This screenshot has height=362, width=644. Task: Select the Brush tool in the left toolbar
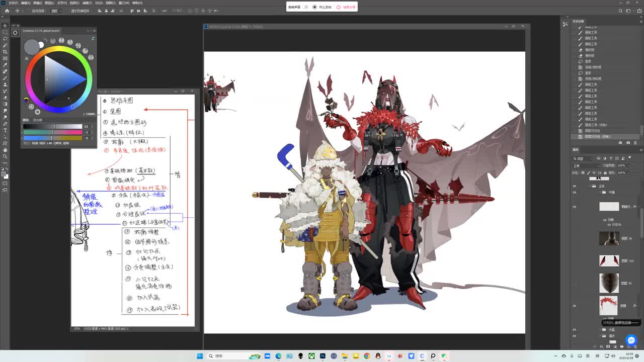[x=5, y=78]
